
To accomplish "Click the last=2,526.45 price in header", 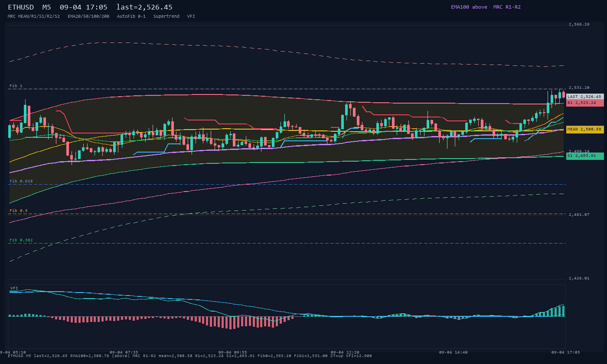I will [144, 7].
